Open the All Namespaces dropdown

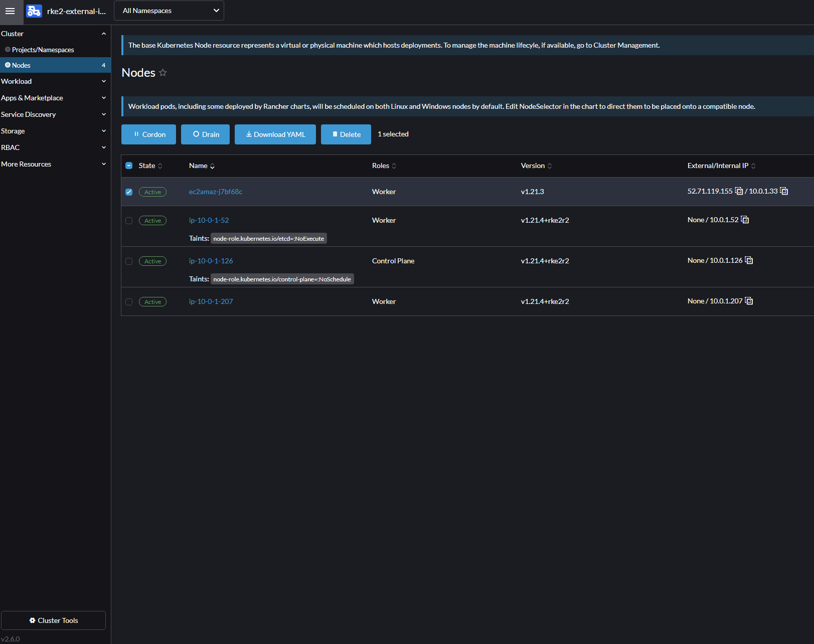(x=169, y=10)
